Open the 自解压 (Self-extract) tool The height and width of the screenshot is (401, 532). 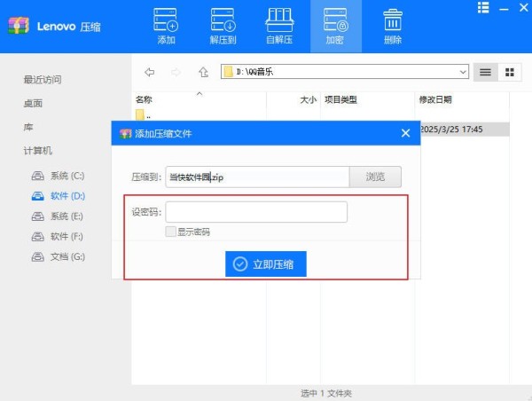(279, 26)
